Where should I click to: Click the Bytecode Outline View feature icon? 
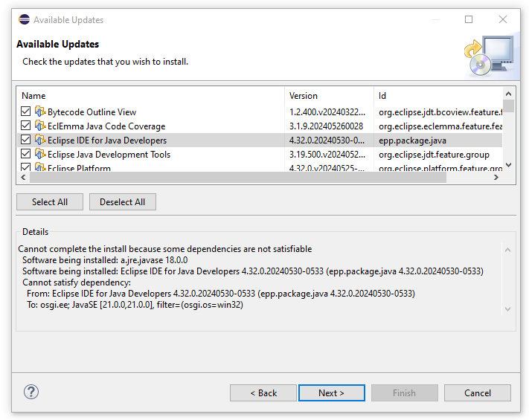[x=40, y=112]
